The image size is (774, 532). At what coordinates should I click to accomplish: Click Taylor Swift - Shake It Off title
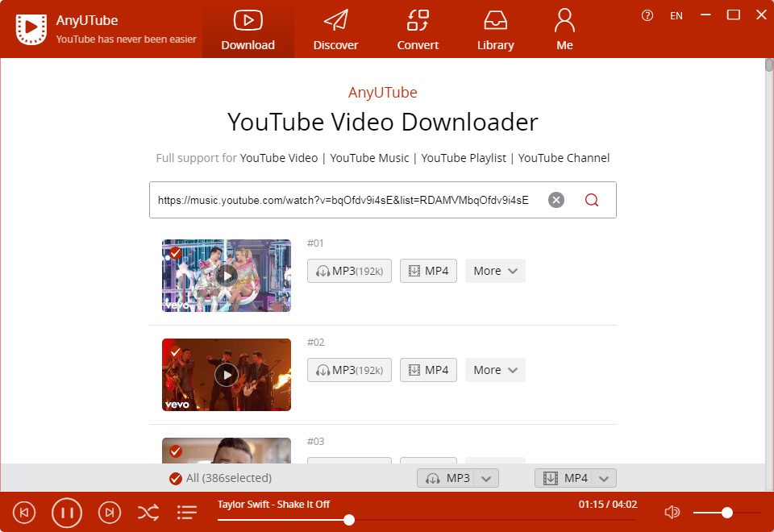[273, 505]
